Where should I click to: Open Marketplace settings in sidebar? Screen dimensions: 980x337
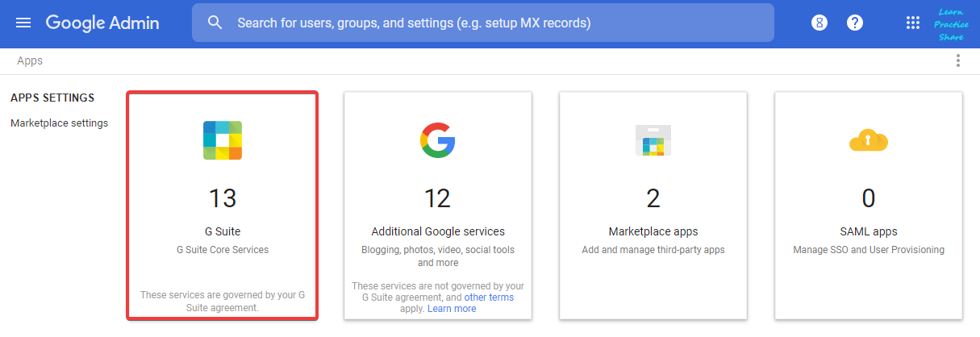[59, 123]
